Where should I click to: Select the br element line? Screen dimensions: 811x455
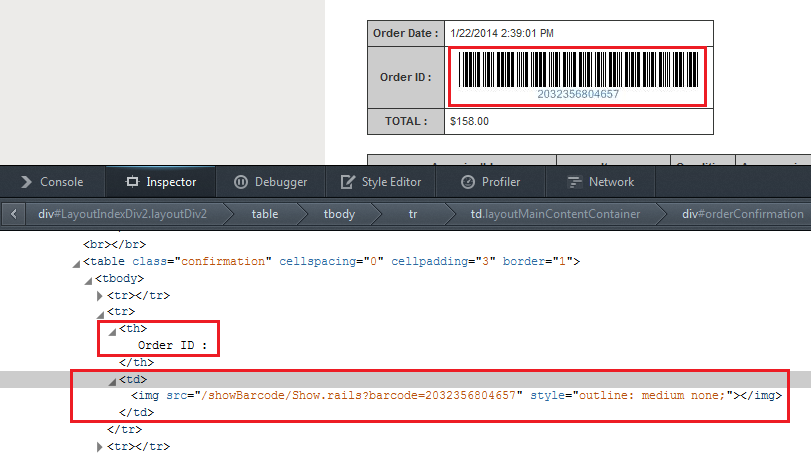(114, 244)
